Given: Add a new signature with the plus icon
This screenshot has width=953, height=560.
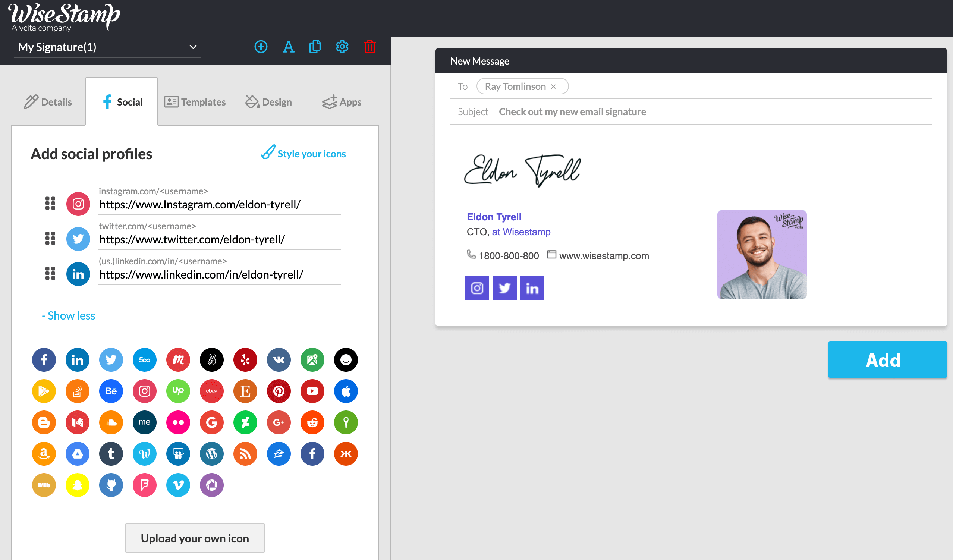Looking at the screenshot, I should (261, 47).
